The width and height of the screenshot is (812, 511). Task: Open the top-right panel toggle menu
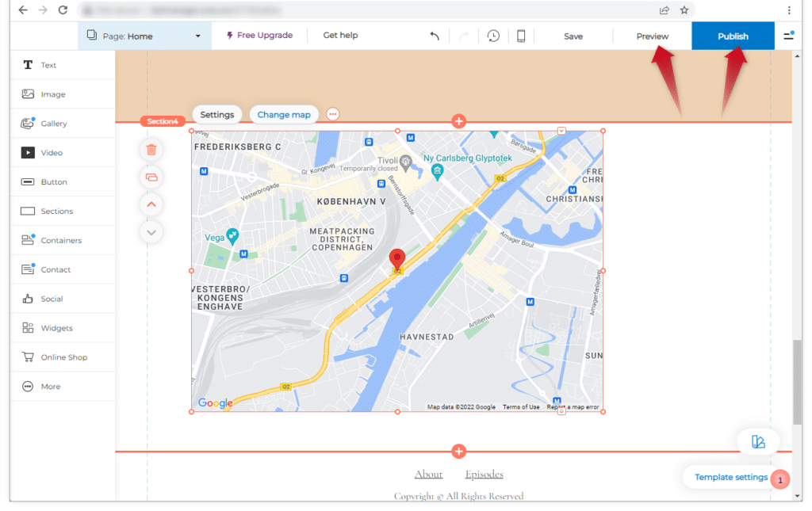(788, 36)
